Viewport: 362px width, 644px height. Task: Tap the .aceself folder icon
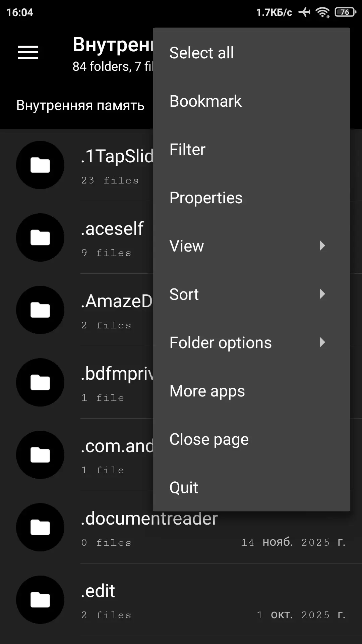40,237
